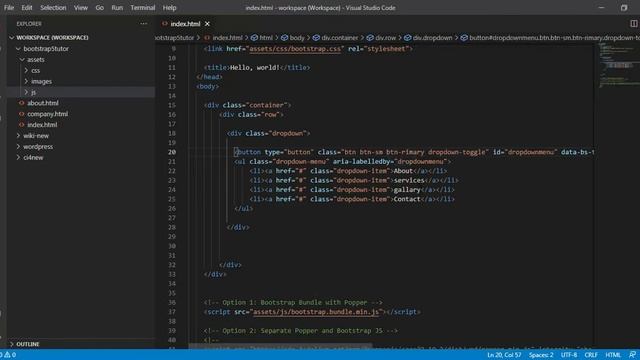Click the About dropdown item text

pyautogui.click(x=403, y=171)
